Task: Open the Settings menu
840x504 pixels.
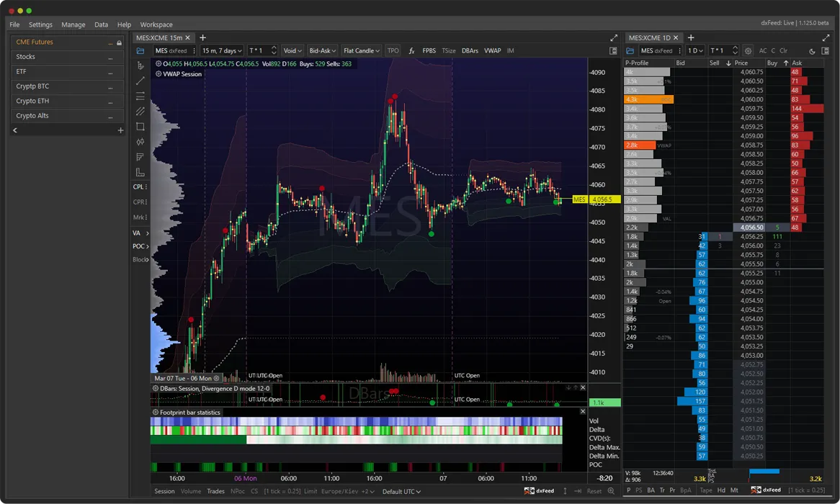Action: [40, 24]
